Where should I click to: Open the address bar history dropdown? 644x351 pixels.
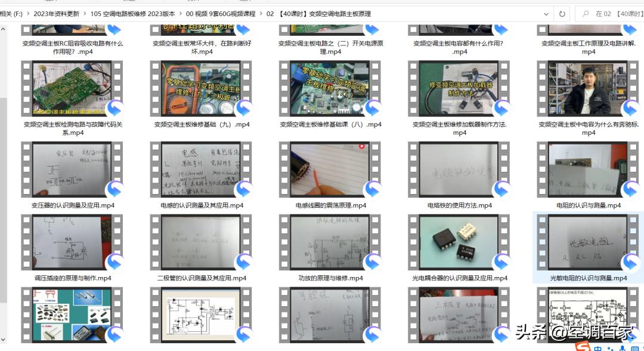point(546,14)
